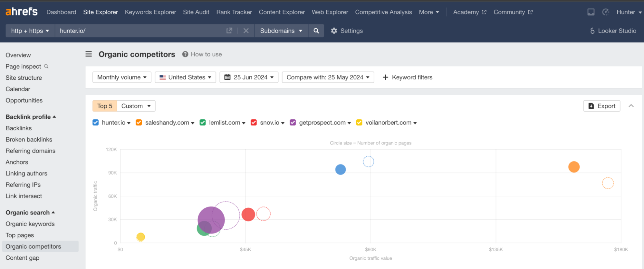Open the Looker Studio icon
644x269 pixels.
(x=592, y=31)
